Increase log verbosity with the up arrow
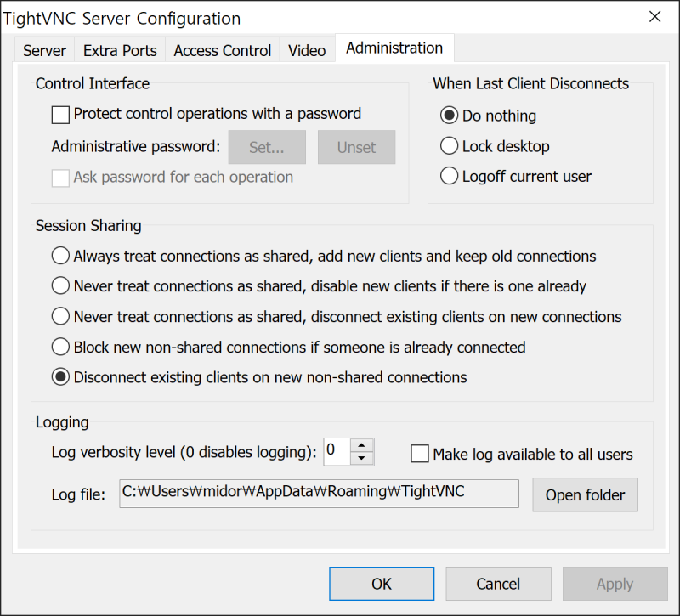Screen dimensions: 680x616 pyautogui.click(x=360, y=445)
